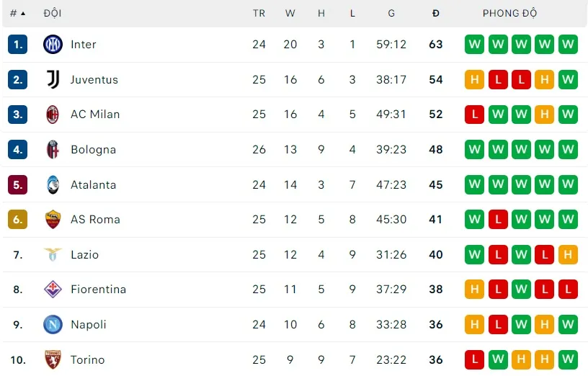This screenshot has width=588, height=376.
Task: Click the Inter club crest icon
Action: pyautogui.click(x=53, y=45)
